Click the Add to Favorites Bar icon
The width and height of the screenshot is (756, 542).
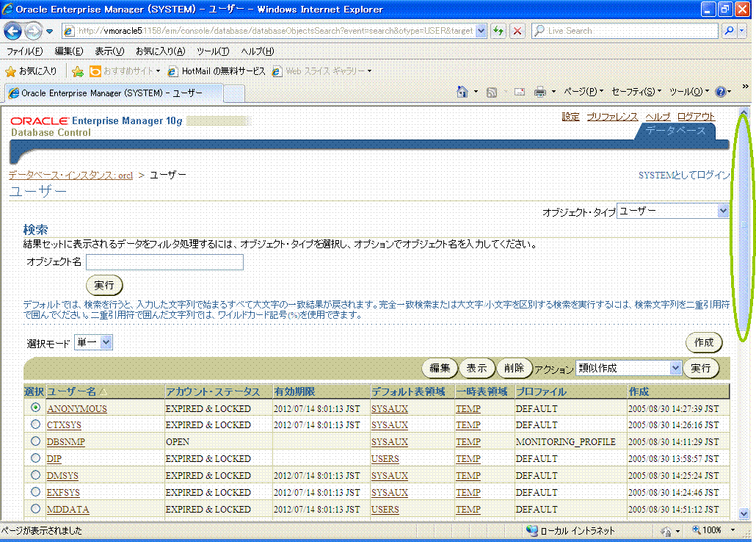pyautogui.click(x=77, y=71)
